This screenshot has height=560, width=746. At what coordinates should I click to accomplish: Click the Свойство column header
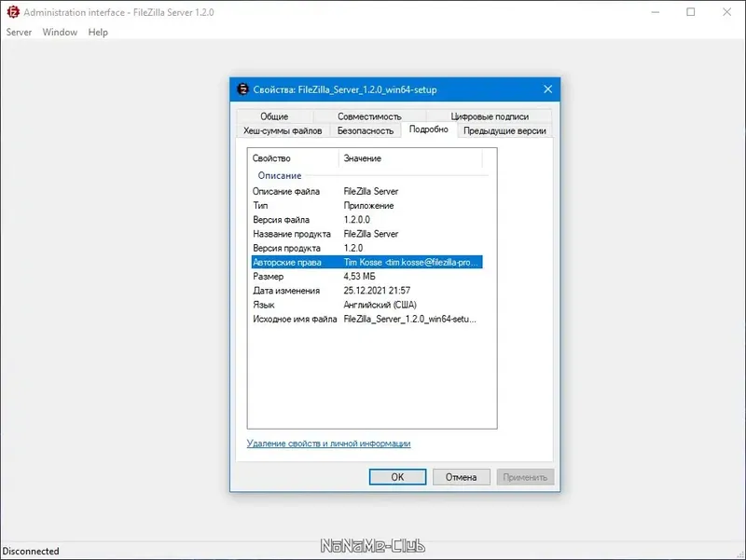tap(293, 157)
